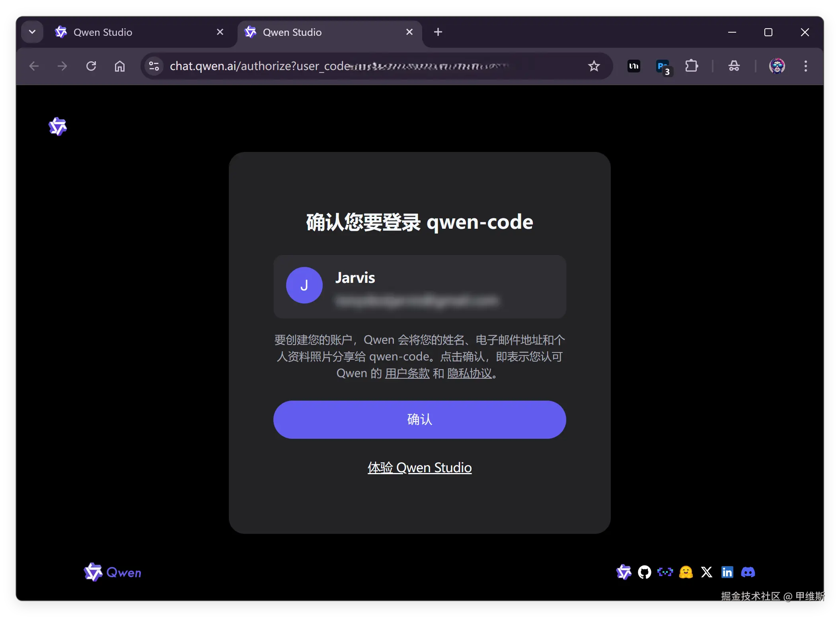Screen dimensions: 840x617
Task: Open the Chrome three-dot menu
Action: tap(805, 66)
